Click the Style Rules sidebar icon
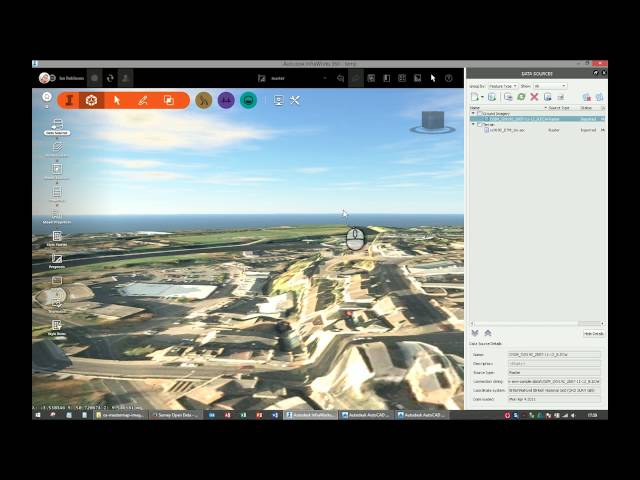Image resolution: width=640 pixels, height=480 pixels. click(x=57, y=327)
